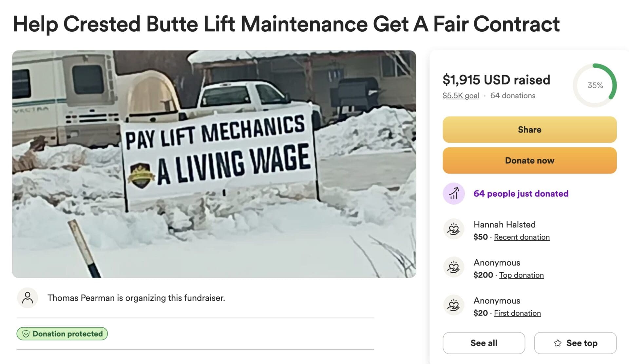Open the fundraiser photo of the lift mechanics sign
The image size is (629, 364).
coord(214,164)
